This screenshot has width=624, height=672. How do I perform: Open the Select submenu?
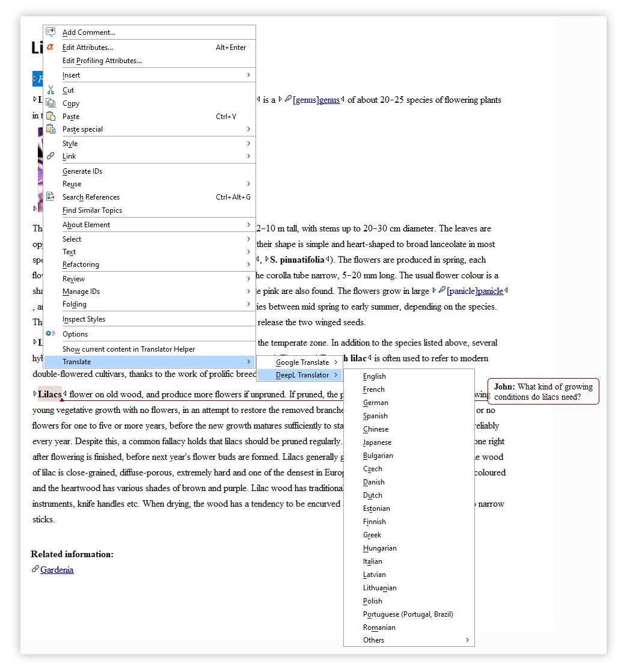pos(150,239)
